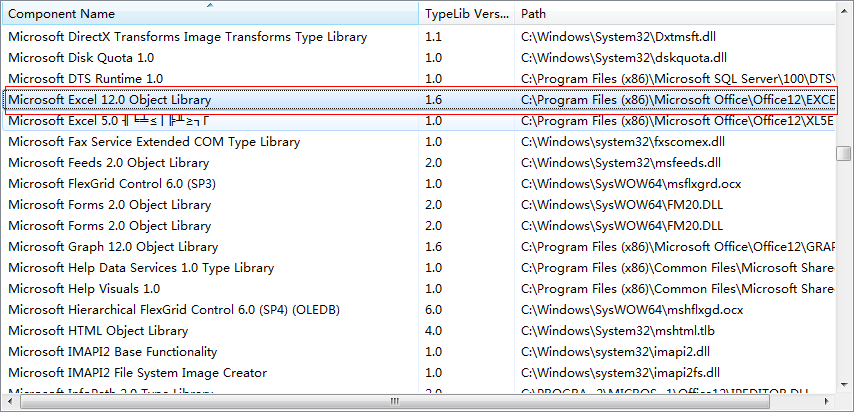This screenshot has height=412, width=854.
Task: Click the msflxgrd.ocx path cell
Action: click(631, 184)
